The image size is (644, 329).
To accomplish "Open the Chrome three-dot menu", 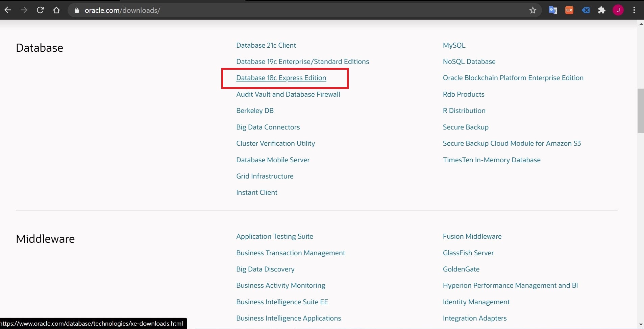I will pyautogui.click(x=634, y=10).
